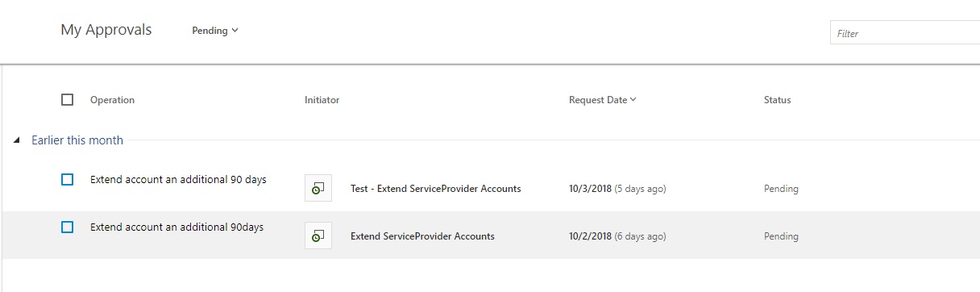Click Extend ServiceProvider Accounts initiator name
Screen dimensions: 980x292
[422, 236]
